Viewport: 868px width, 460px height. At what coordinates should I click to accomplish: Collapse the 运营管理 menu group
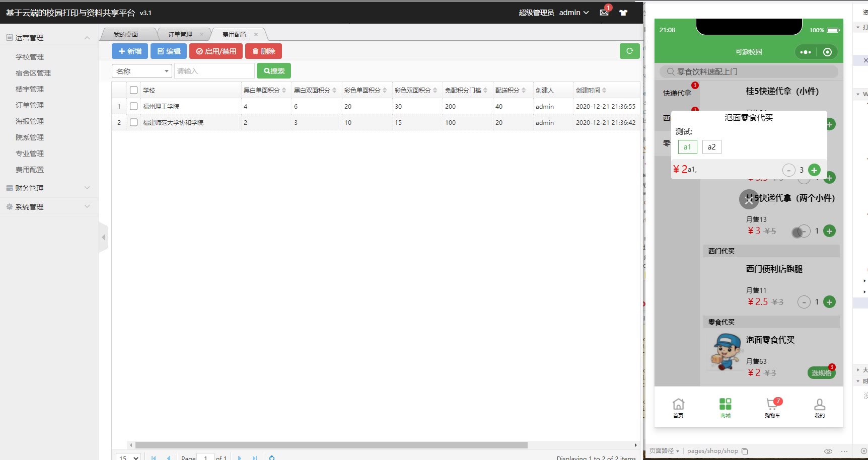(49, 38)
